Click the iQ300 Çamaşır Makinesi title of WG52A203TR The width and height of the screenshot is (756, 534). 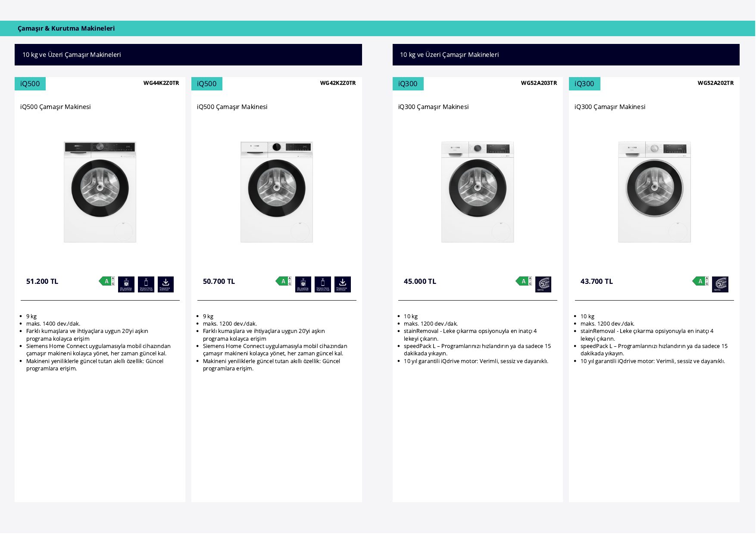(x=433, y=107)
